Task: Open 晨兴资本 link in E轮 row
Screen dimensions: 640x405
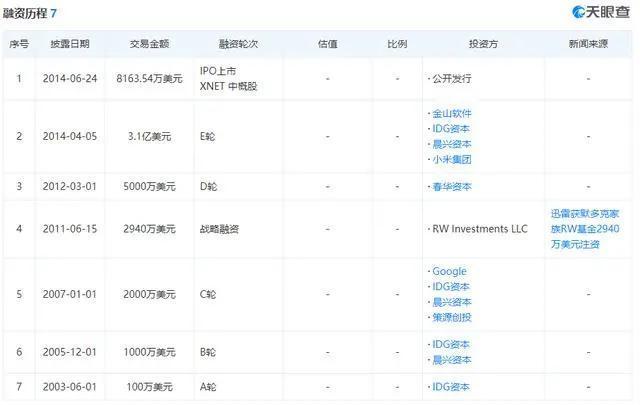Action: (451, 144)
